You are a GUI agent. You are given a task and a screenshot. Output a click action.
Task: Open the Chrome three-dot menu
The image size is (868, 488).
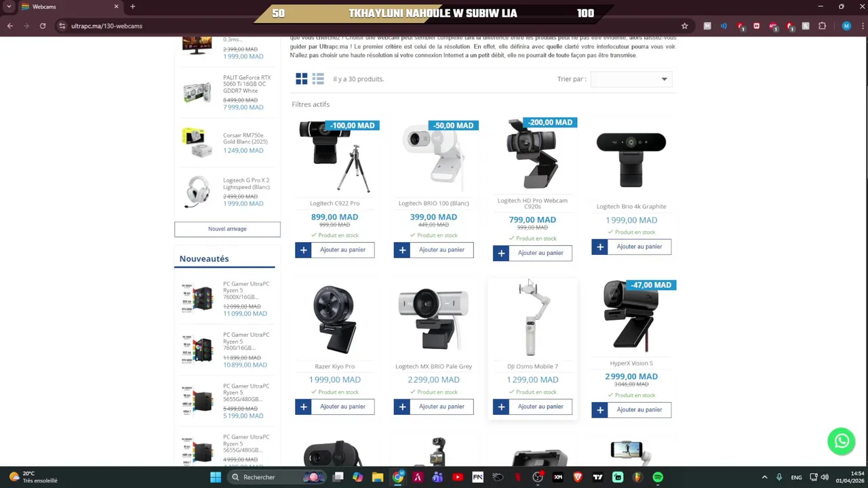pos(861,26)
